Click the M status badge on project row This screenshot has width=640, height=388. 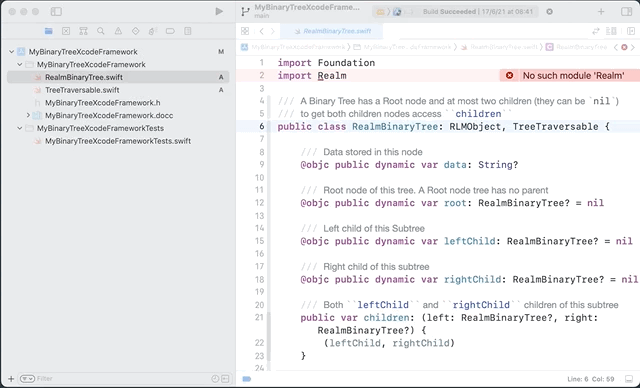coord(221,52)
